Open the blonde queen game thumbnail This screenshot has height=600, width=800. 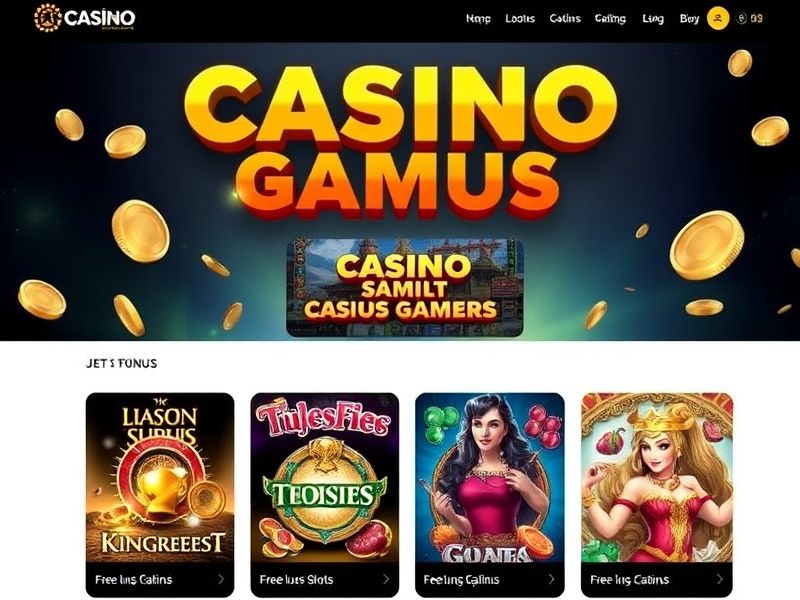657,477
